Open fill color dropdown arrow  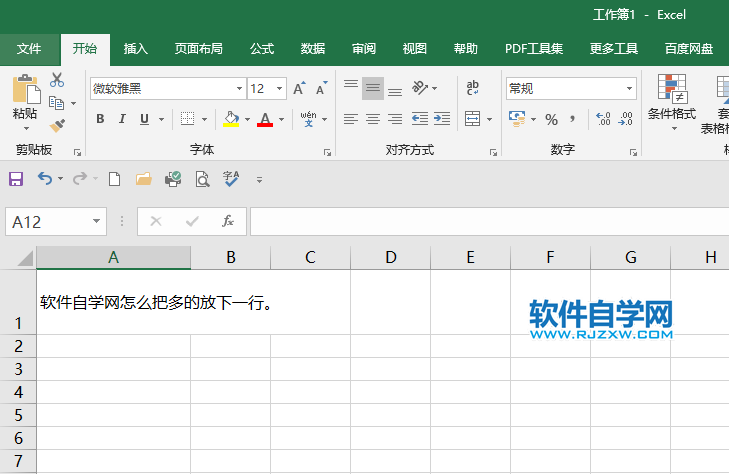[247, 119]
